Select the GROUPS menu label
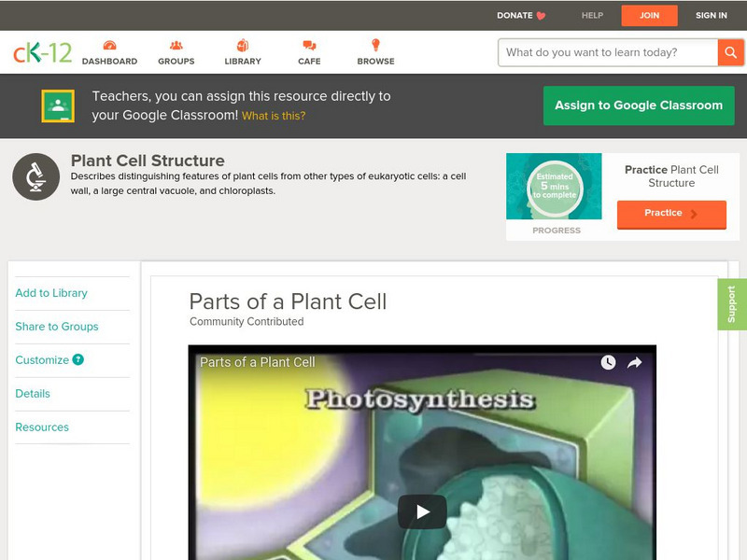The image size is (747, 560). pos(176,62)
